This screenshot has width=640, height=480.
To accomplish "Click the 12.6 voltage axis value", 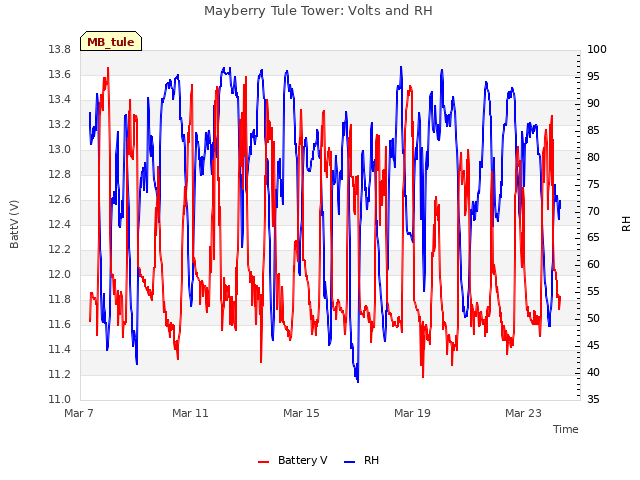I will [60, 200].
